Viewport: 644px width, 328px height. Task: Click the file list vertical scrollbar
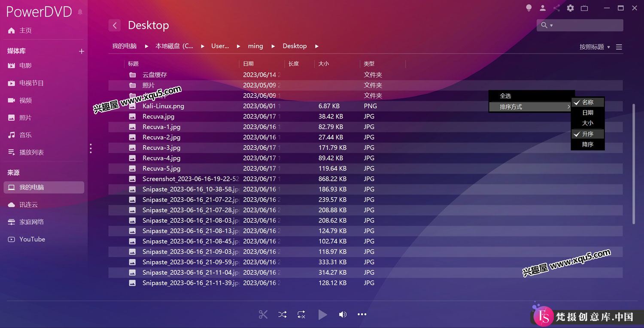[634, 164]
